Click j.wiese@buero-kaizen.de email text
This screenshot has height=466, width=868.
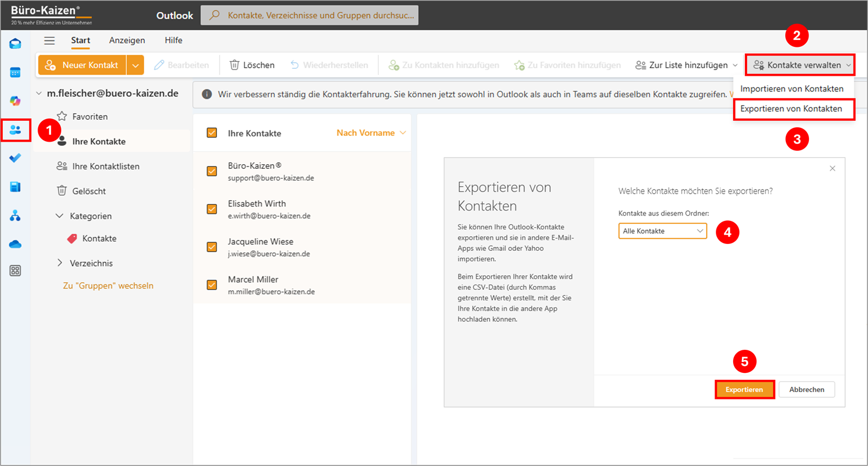pyautogui.click(x=269, y=254)
